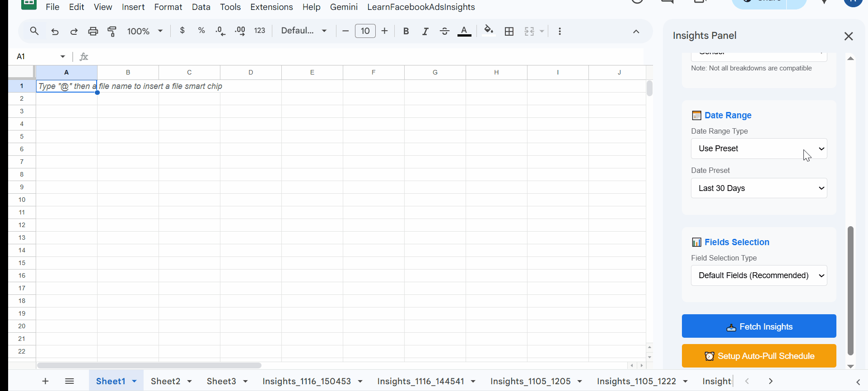The width and height of the screenshot is (868, 391).
Task: Click the sheet horizontal scrollbar
Action: (149, 365)
